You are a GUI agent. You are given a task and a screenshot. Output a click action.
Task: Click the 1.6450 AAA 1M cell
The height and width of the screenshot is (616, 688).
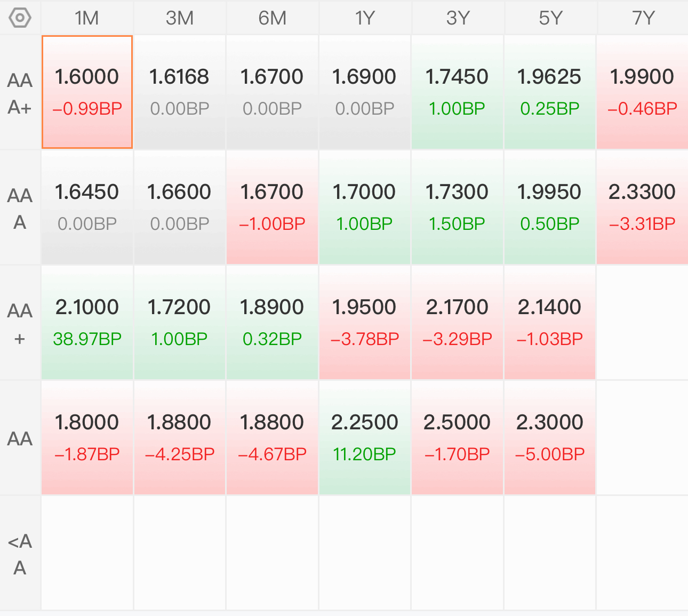click(x=87, y=207)
